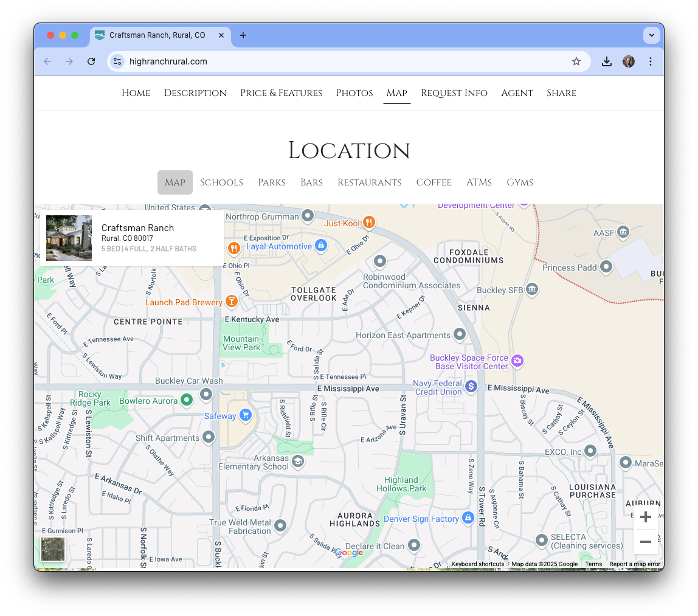
Task: Click the Shift Apartments map pin
Action: 209,437
